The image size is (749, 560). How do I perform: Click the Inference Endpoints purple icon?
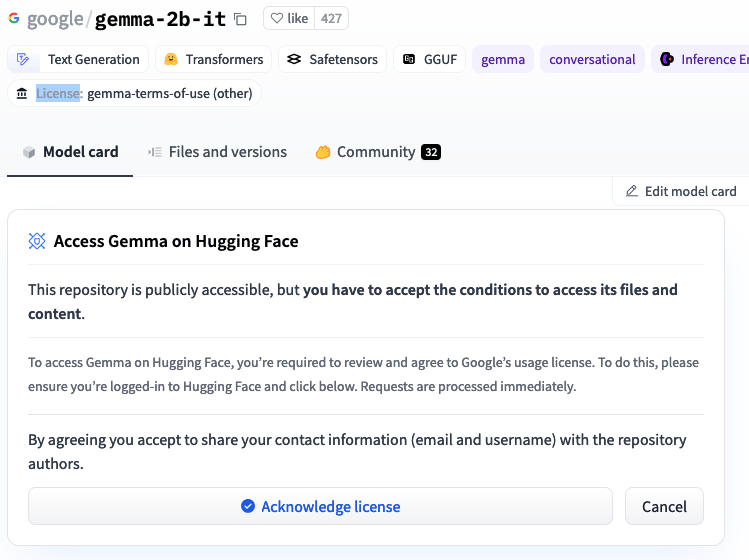tap(667, 59)
